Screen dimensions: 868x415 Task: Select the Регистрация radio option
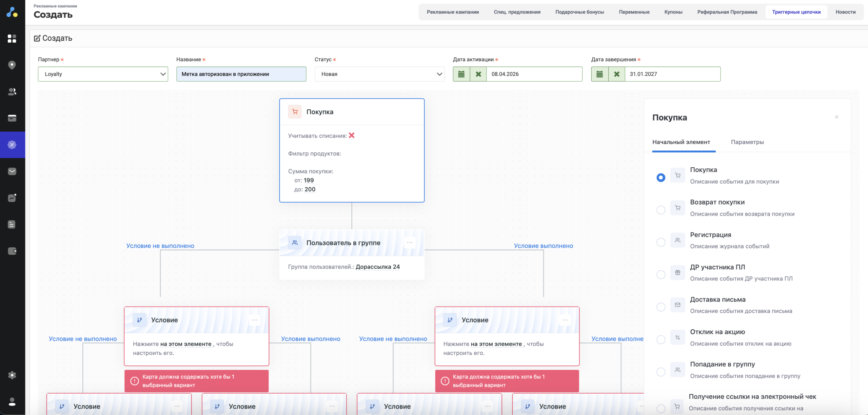(x=660, y=242)
